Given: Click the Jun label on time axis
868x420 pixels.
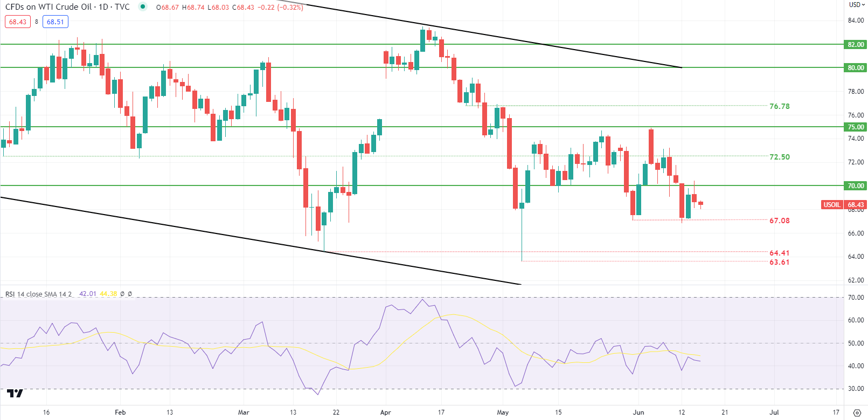Looking at the screenshot, I should [638, 412].
